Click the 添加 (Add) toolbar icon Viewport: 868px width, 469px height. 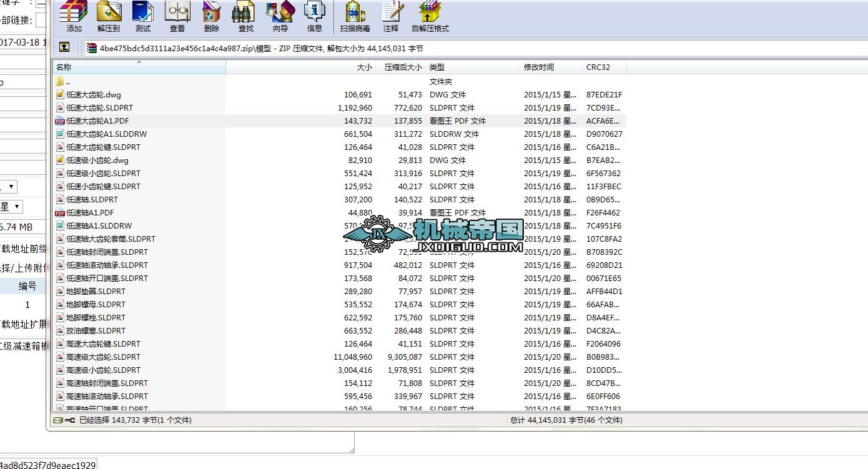tap(74, 16)
